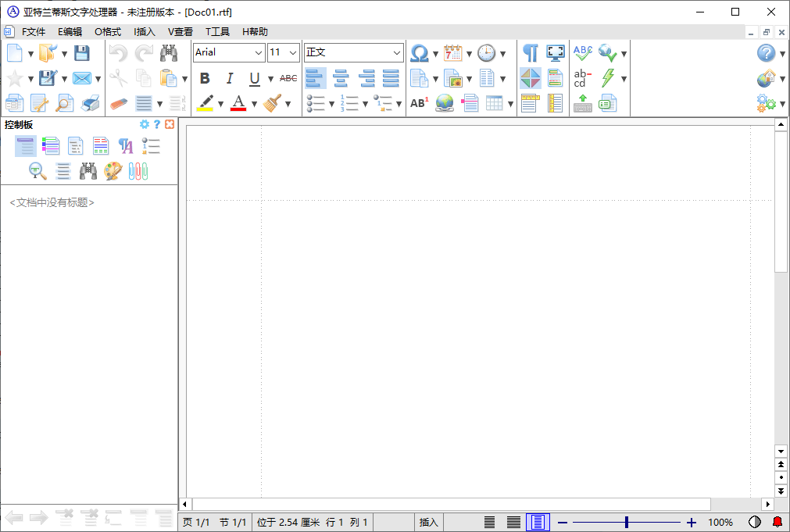Click the Save floppy disk icon

(81, 53)
